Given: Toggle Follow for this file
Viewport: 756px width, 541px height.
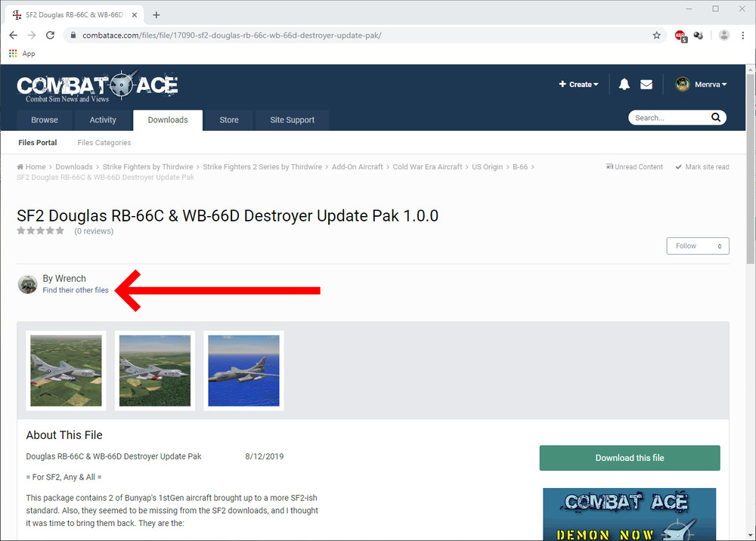Looking at the screenshot, I should point(697,246).
